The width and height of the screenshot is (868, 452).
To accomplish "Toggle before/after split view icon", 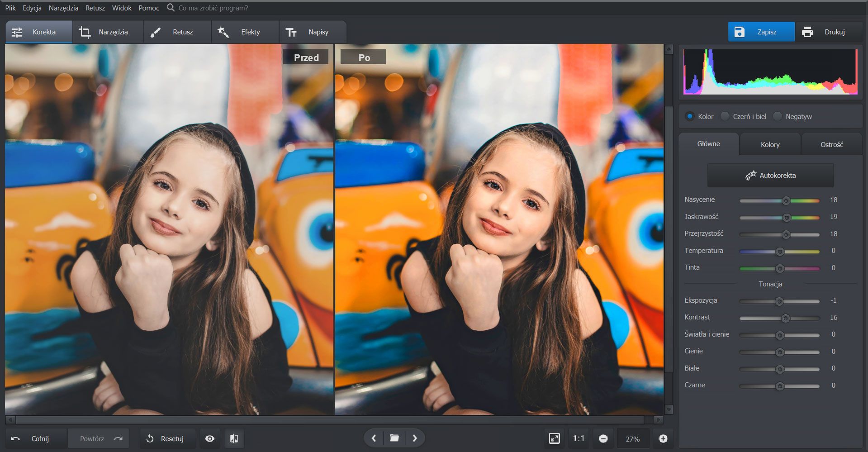I will click(x=234, y=438).
